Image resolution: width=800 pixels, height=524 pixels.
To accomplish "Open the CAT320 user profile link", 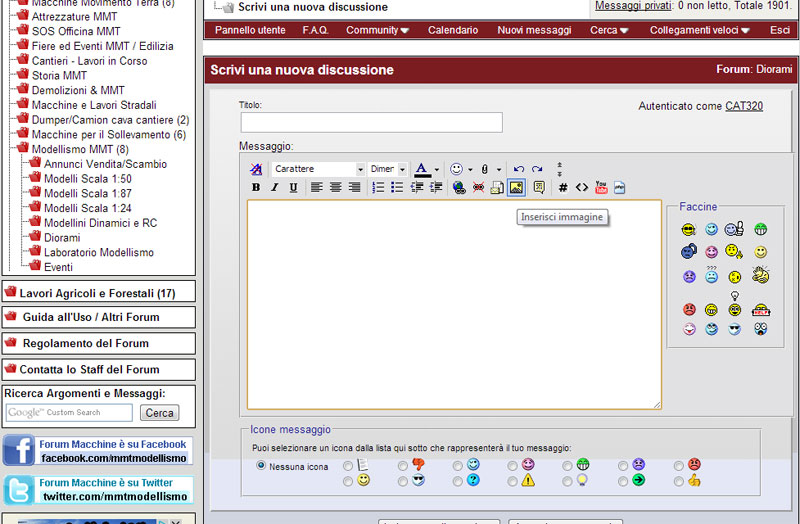I will click(743, 106).
